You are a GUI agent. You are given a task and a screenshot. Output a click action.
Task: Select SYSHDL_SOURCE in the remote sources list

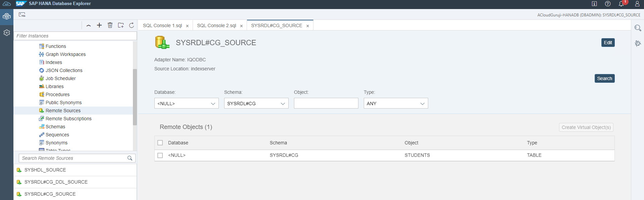point(45,170)
